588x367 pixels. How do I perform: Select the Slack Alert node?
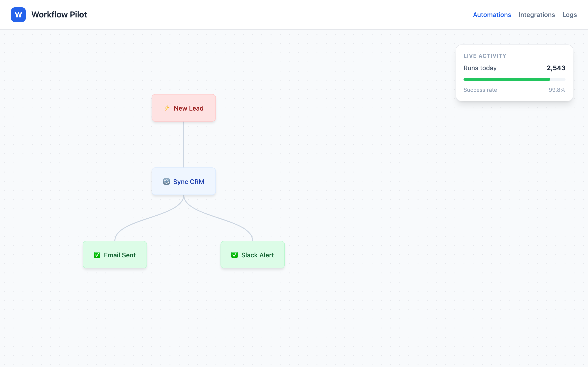coord(252,255)
